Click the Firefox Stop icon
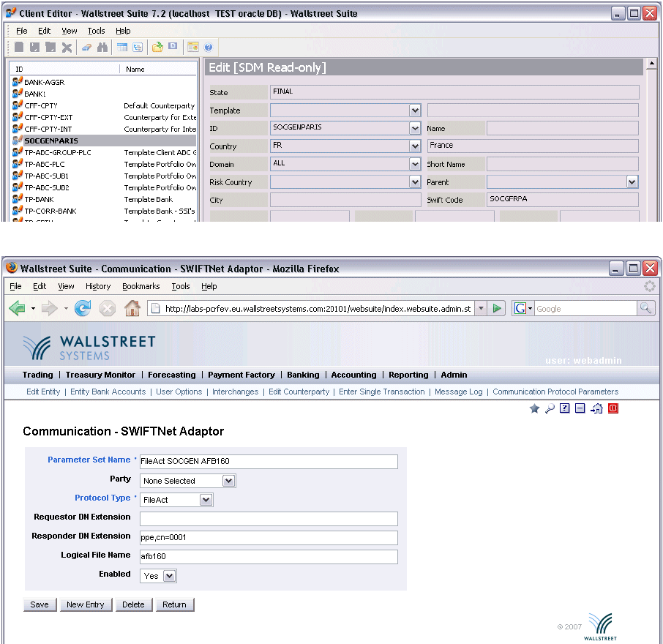The image size is (663, 644). [x=108, y=308]
